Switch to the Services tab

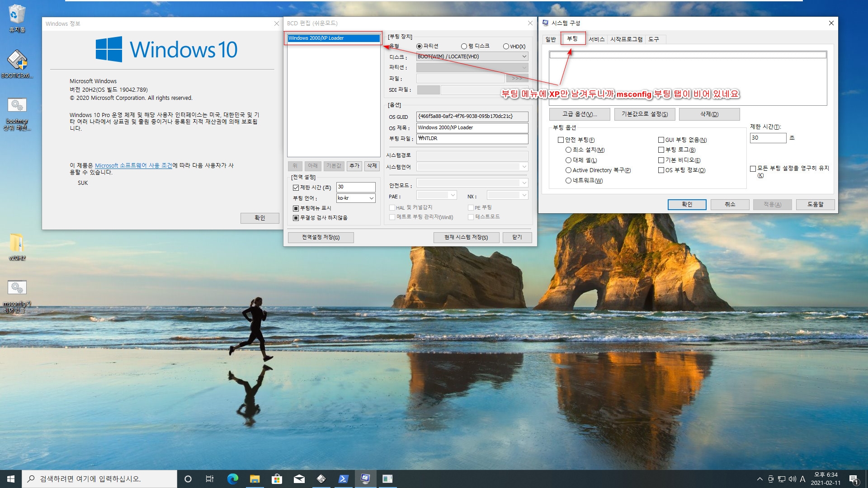coord(596,39)
